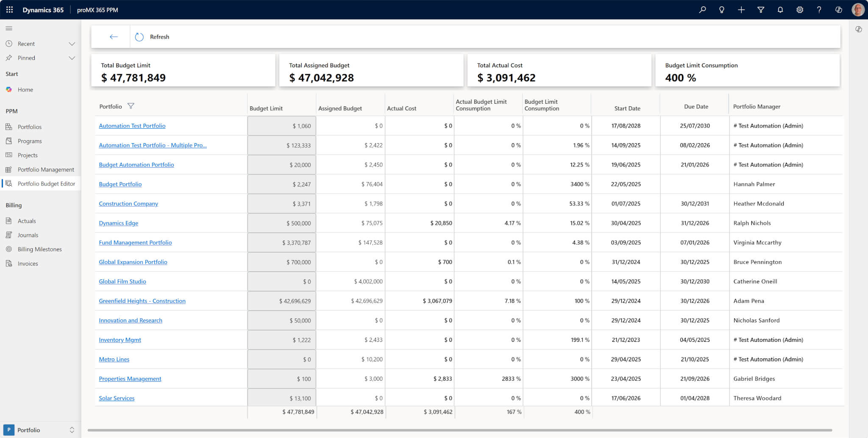Collapse the left navigation hamburger menu
868x438 pixels.
coord(9,28)
